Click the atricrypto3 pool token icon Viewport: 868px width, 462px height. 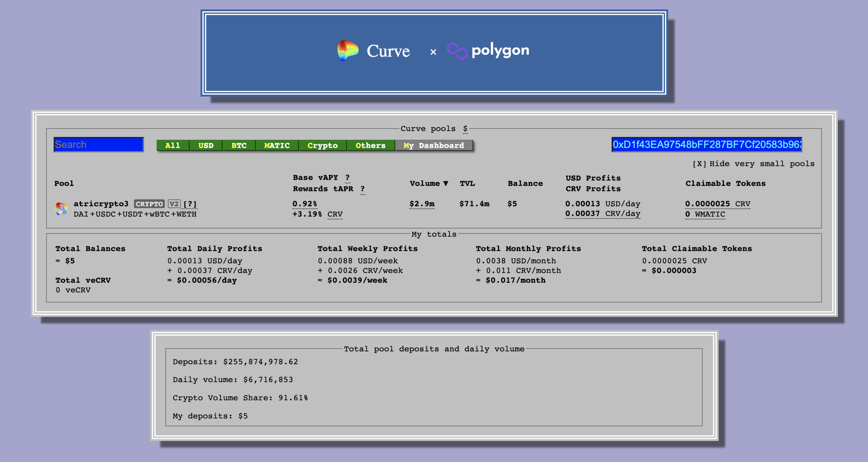61,209
